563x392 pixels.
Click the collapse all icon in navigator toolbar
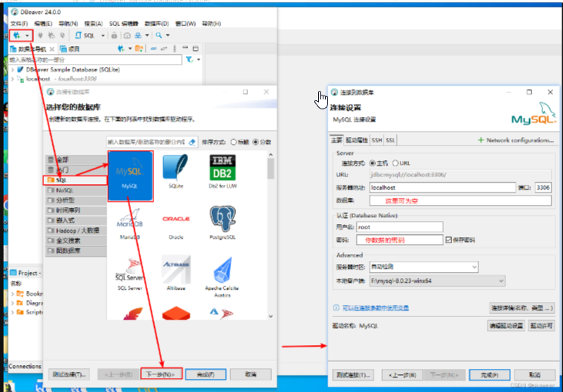click(x=153, y=49)
